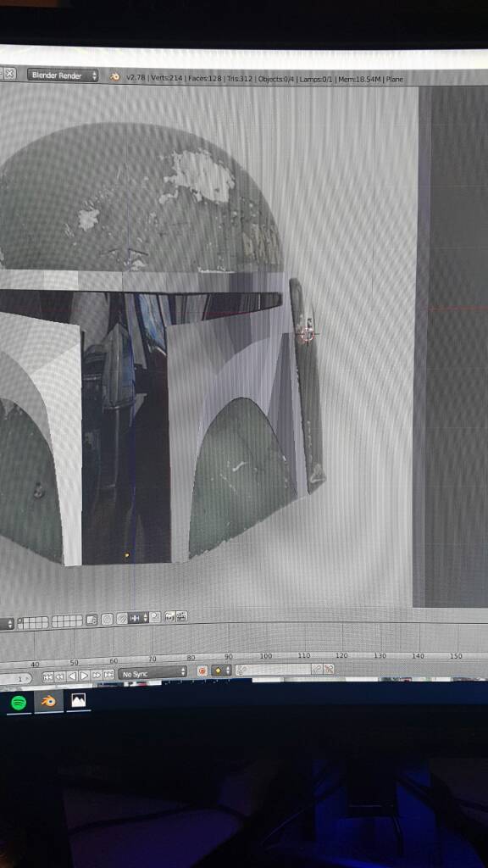
Task: Click frame 50 on timeline ruler
Action: pyautogui.click(x=74, y=662)
